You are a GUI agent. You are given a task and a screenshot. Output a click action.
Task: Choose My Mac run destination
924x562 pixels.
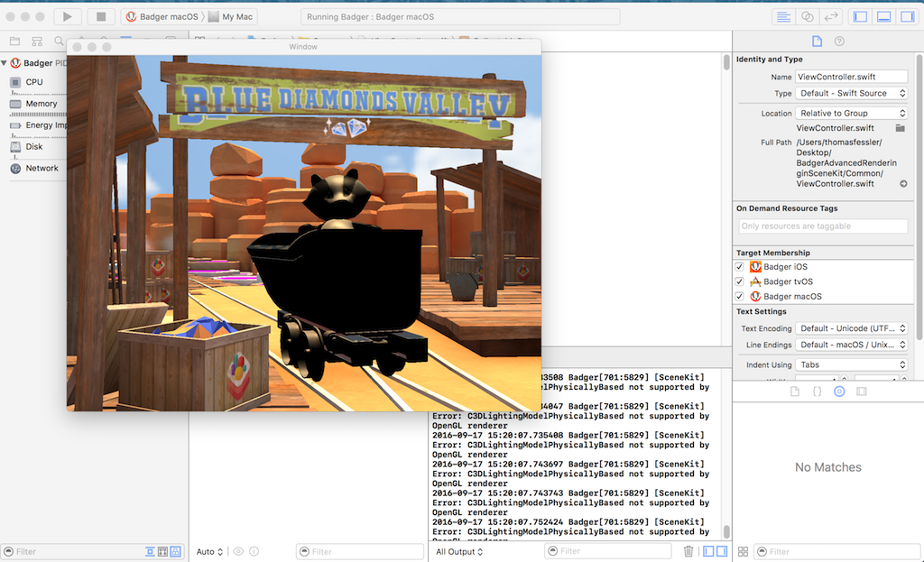(x=235, y=15)
